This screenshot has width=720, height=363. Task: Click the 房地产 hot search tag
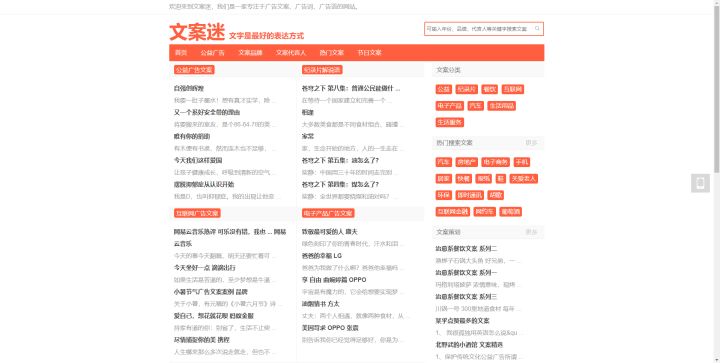click(x=466, y=162)
